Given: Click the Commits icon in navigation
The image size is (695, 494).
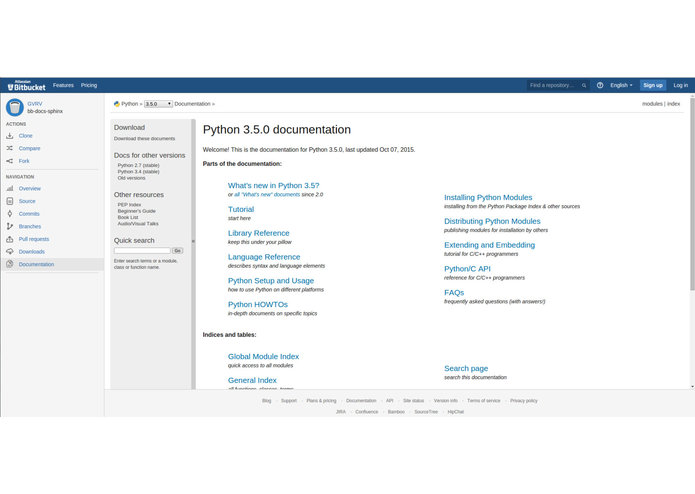Looking at the screenshot, I should (x=10, y=214).
